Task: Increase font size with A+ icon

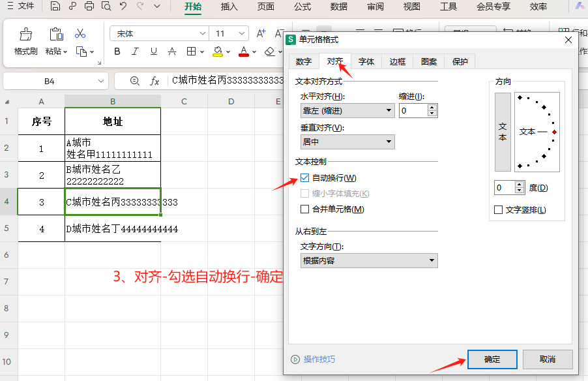Action: pos(261,33)
